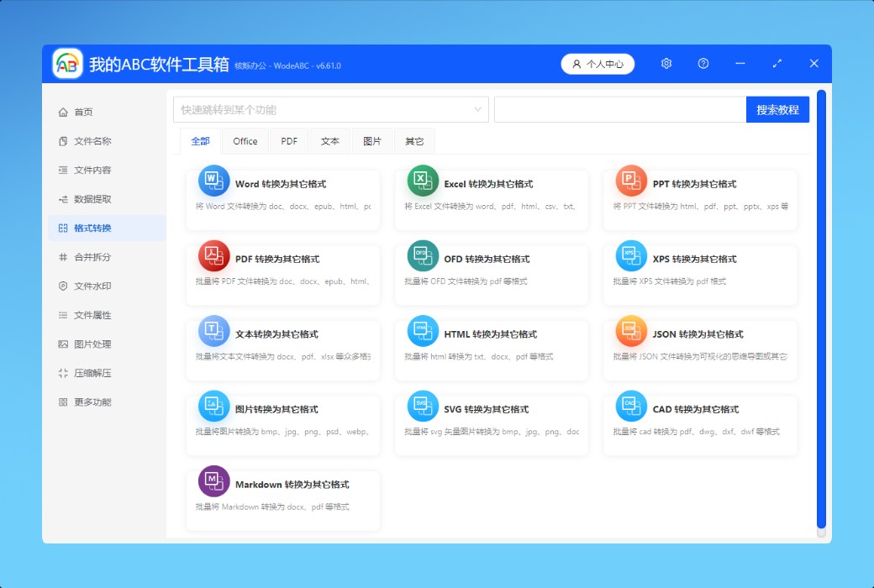Open settings gear in title bar
The height and width of the screenshot is (588, 874).
pyautogui.click(x=666, y=64)
